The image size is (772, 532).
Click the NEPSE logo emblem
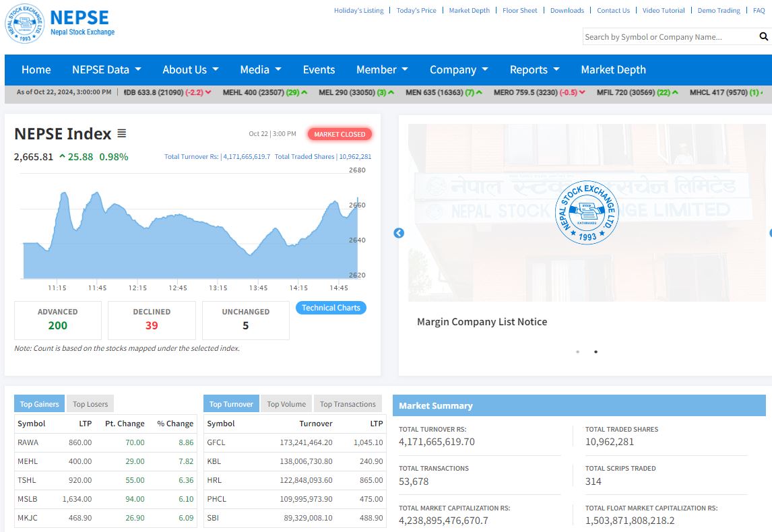tap(25, 24)
